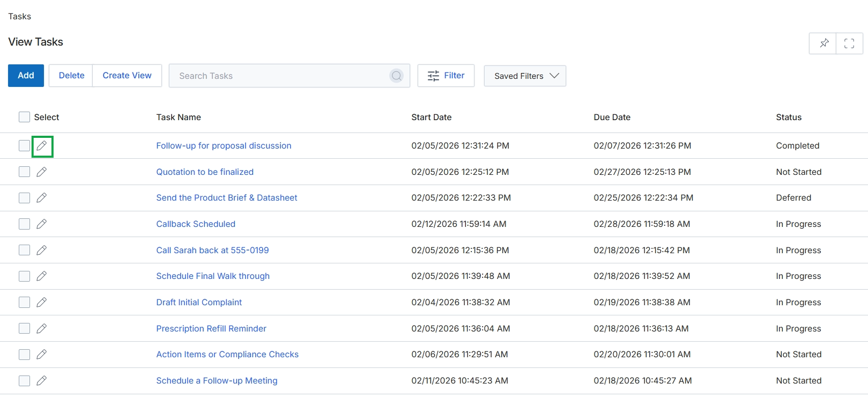This screenshot has height=405, width=868.
Task: Click due date 02/27/2026 12:25:13 PM
Action: coord(642,172)
